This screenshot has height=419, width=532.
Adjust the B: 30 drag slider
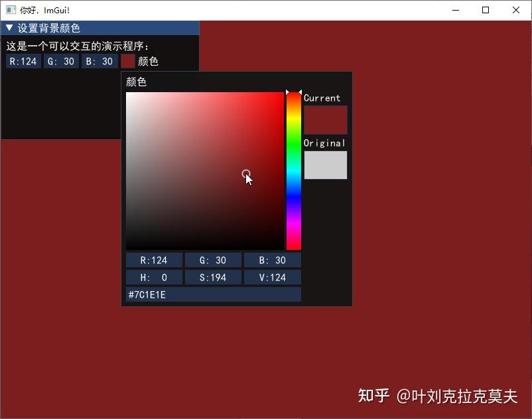tap(99, 61)
